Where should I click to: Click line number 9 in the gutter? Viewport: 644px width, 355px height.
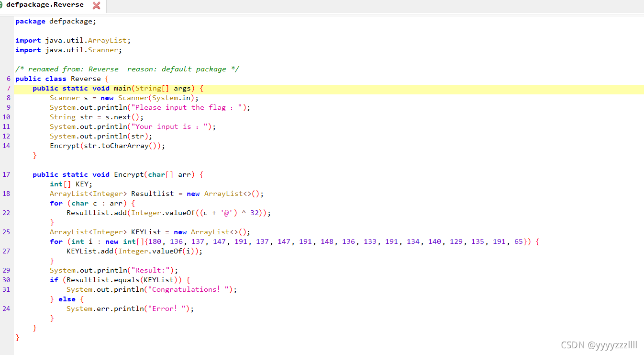coord(8,107)
